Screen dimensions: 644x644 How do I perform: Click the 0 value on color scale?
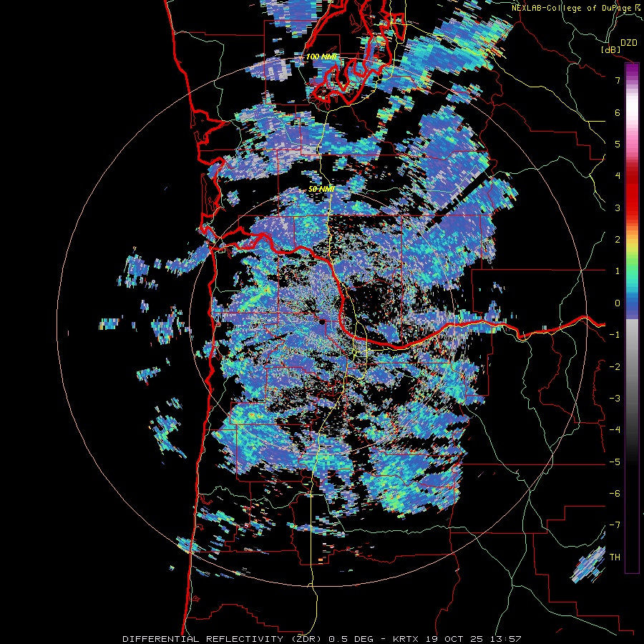click(x=618, y=303)
